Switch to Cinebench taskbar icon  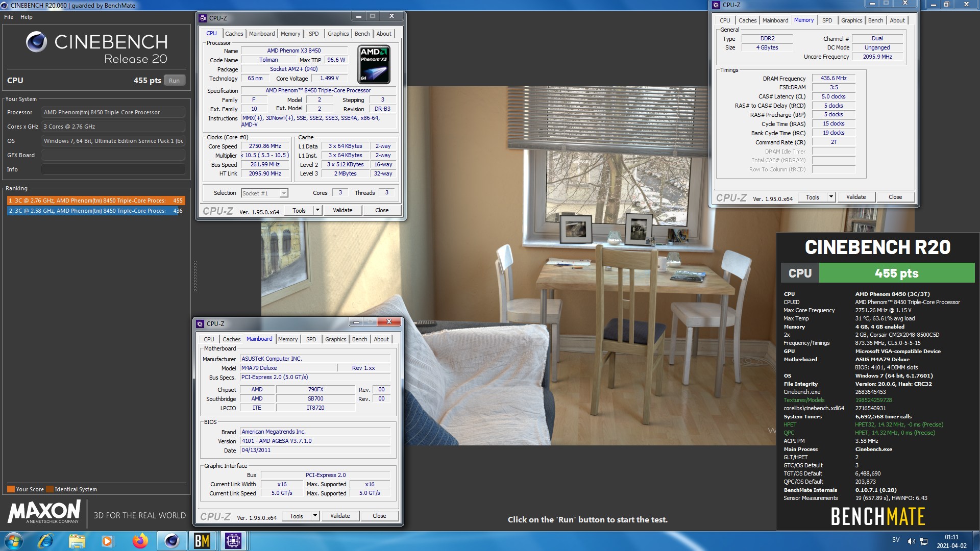[x=171, y=541]
